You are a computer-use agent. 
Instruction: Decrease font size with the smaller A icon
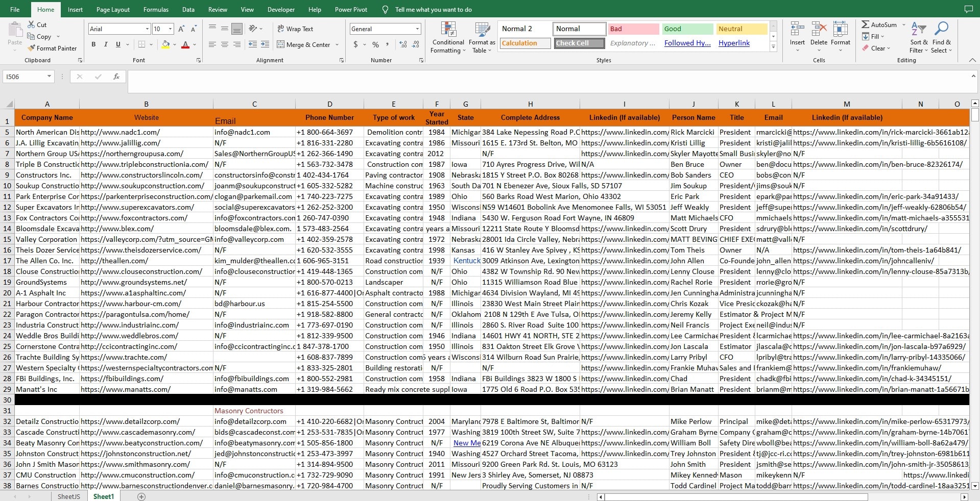[x=194, y=29]
